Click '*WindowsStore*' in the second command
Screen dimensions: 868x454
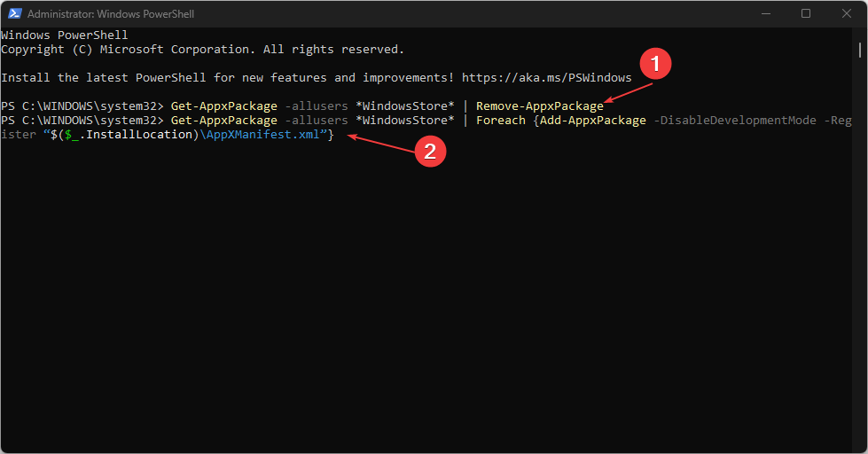click(404, 120)
